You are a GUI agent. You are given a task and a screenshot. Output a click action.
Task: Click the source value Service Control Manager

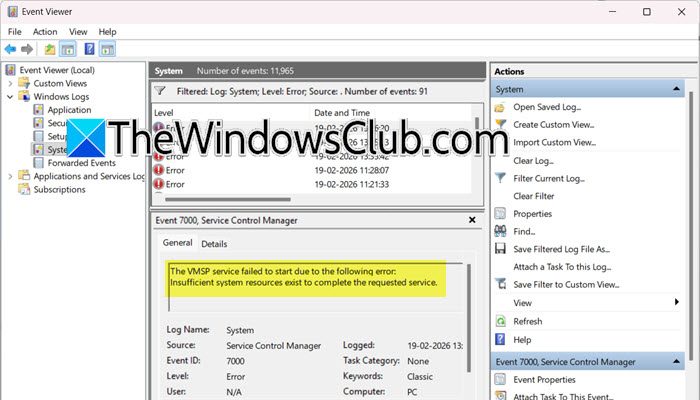click(274, 346)
